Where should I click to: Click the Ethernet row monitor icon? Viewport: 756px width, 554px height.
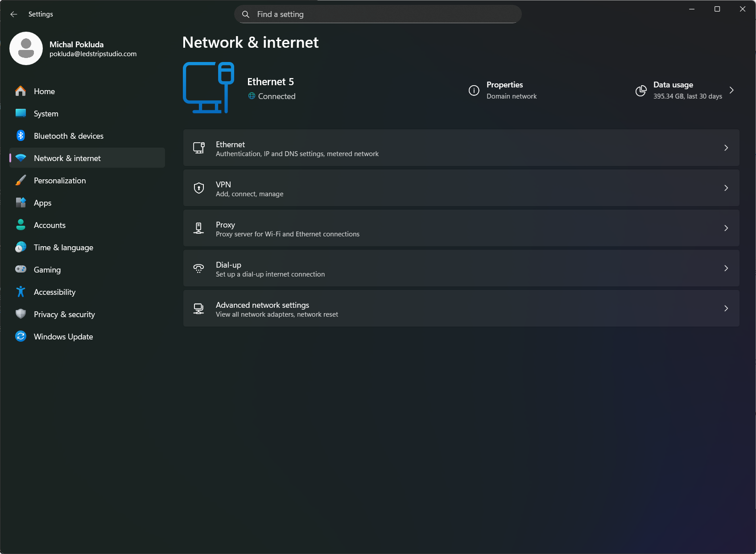(x=199, y=148)
